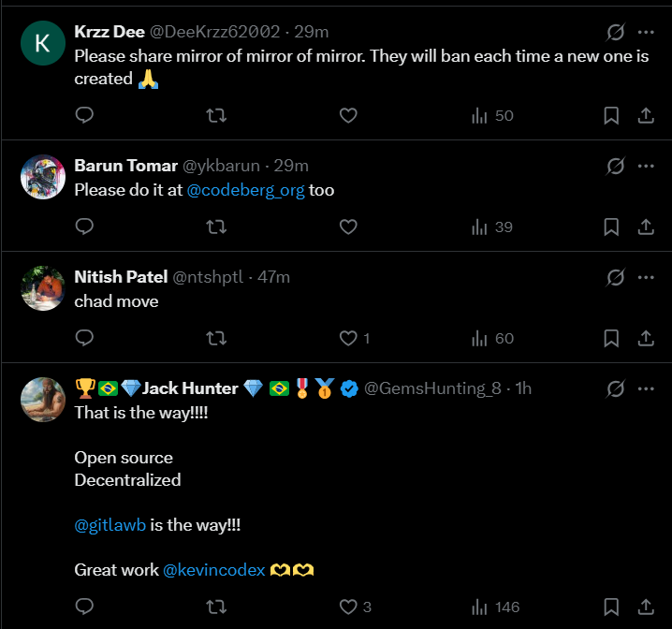Share Barun Tomar's post
Image resolution: width=672 pixels, height=629 pixels.
pos(646,227)
